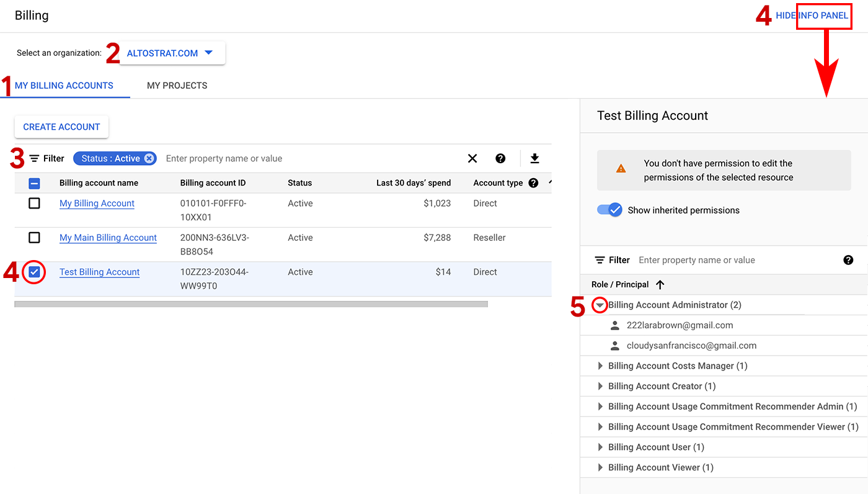
Task: Switch to the My Projects tab
Action: coord(177,85)
